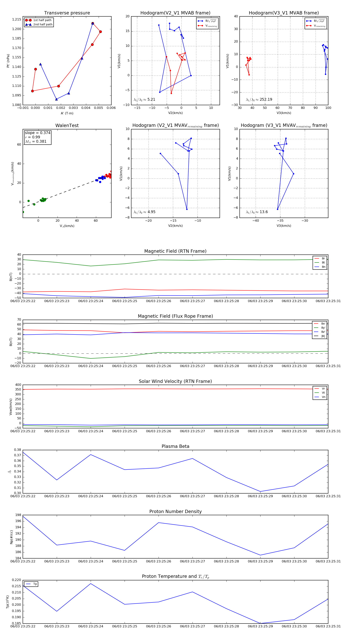
Task: Select the "By'" legend entry
Action: (320, 328)
